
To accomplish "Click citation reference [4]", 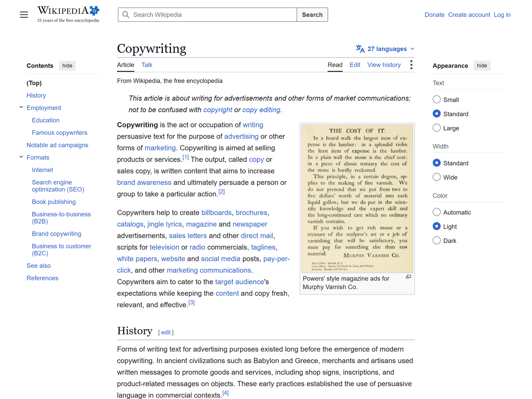I will [225, 393].
